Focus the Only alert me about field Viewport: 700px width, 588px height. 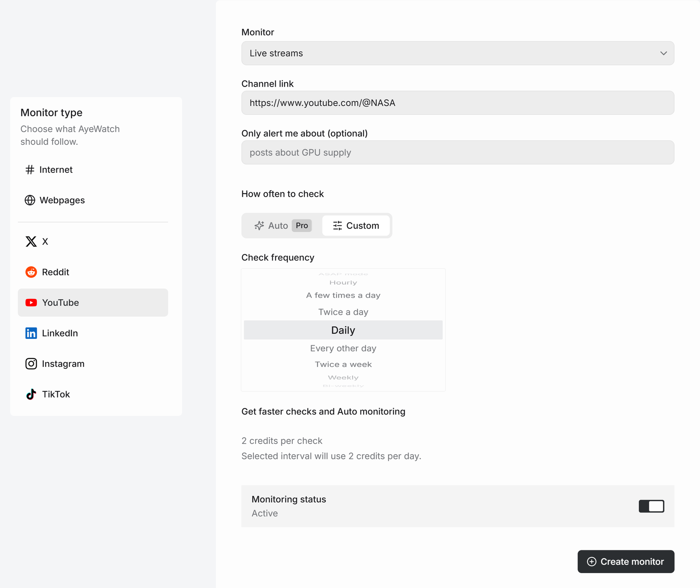pos(458,153)
